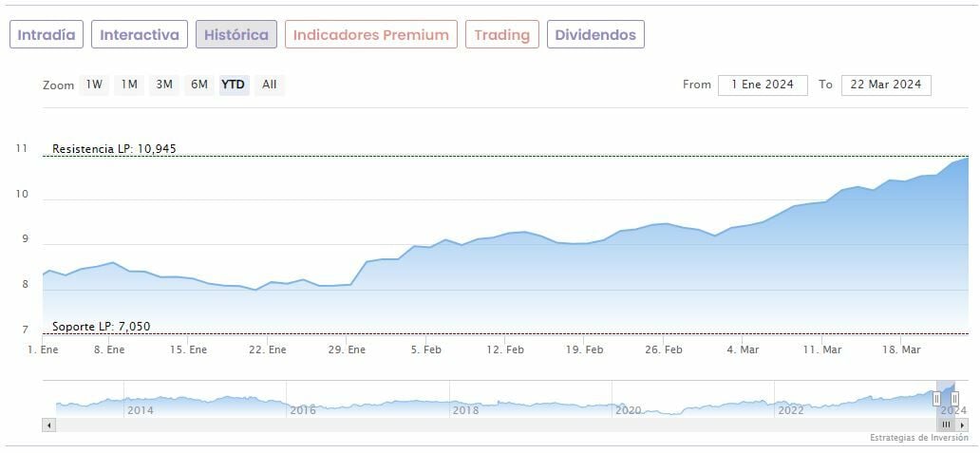Click the navigator right range handle
This screenshot has height=453, width=980.
[954, 399]
